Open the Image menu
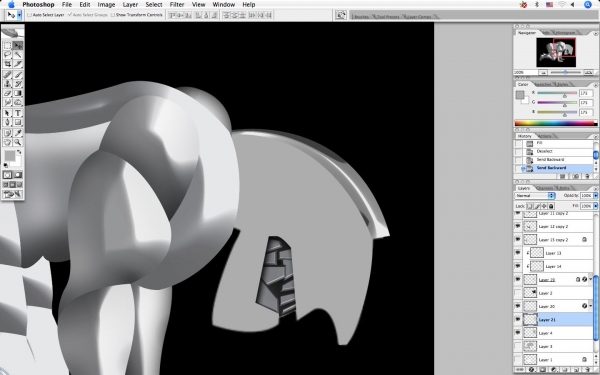The image size is (600, 375). pos(106,5)
